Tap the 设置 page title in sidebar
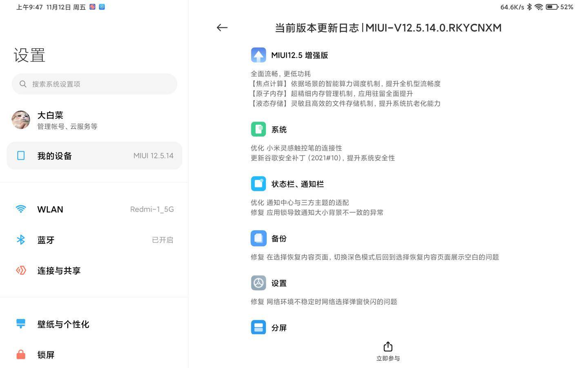 tap(29, 55)
